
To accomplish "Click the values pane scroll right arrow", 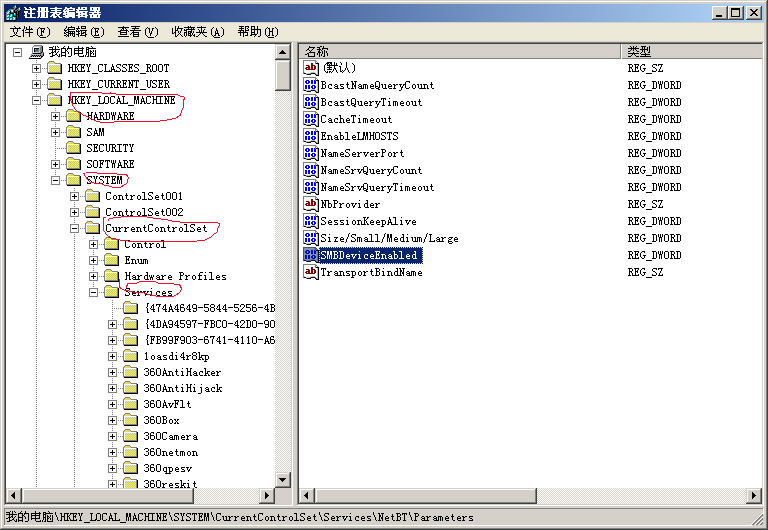I will pos(754,496).
